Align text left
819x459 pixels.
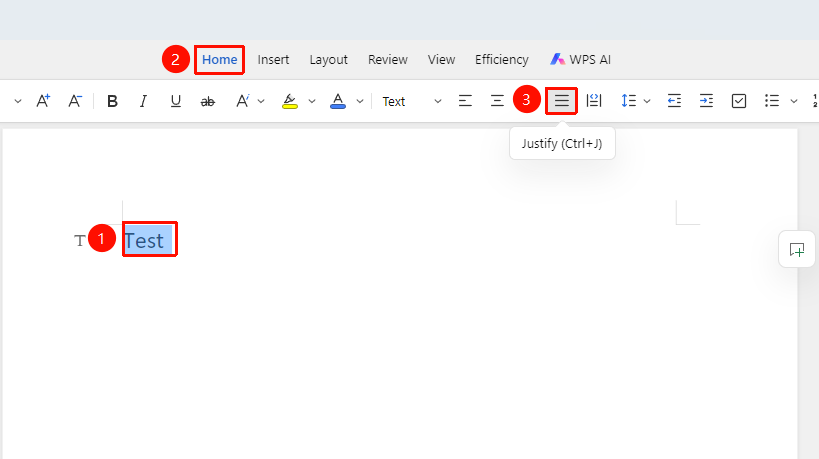pos(465,101)
